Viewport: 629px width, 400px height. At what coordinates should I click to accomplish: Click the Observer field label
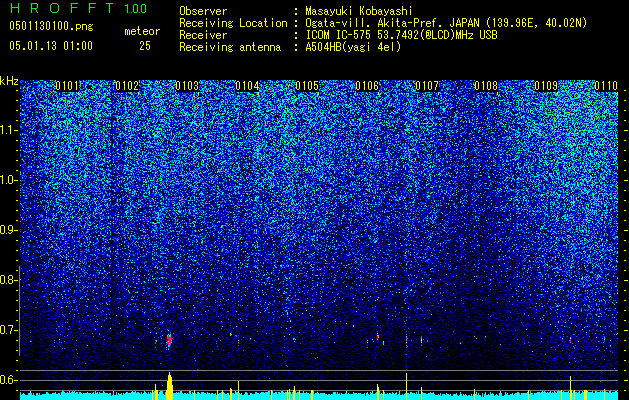click(x=203, y=11)
